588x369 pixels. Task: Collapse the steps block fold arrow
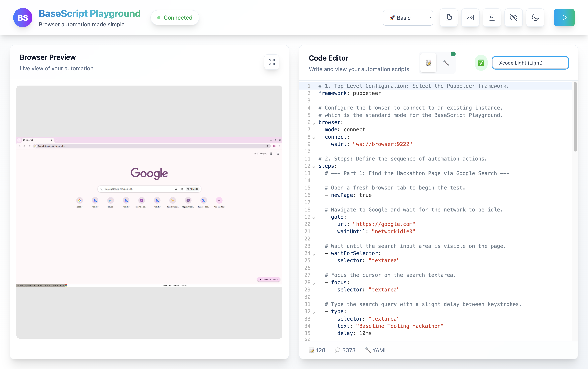click(314, 167)
